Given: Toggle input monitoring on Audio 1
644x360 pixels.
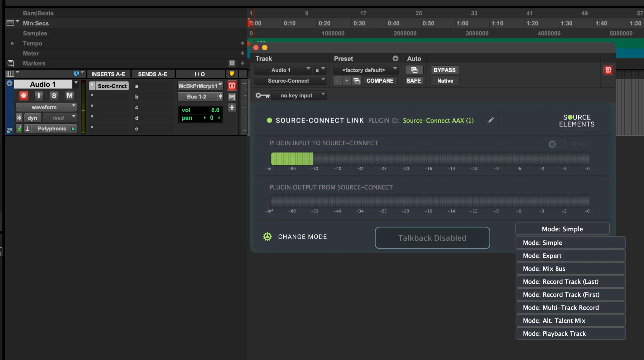Looking at the screenshot, I should coord(39,96).
